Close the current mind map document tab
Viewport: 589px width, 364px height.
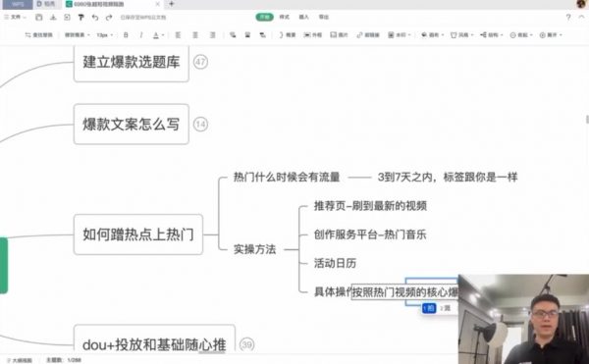157,4
